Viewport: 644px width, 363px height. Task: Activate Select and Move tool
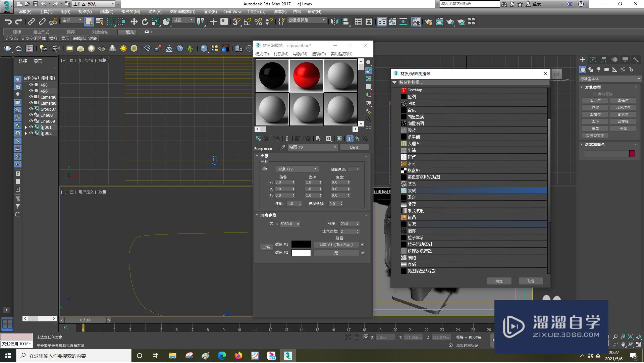(134, 22)
